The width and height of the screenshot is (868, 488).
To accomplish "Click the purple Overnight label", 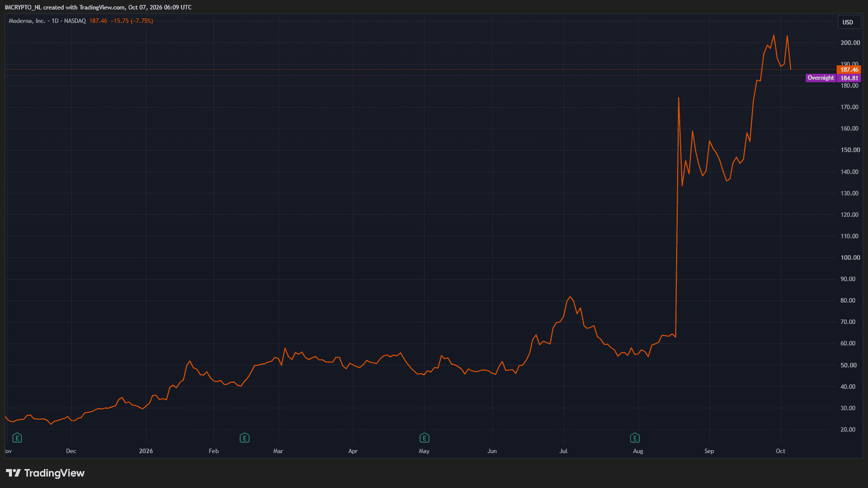I will point(820,78).
